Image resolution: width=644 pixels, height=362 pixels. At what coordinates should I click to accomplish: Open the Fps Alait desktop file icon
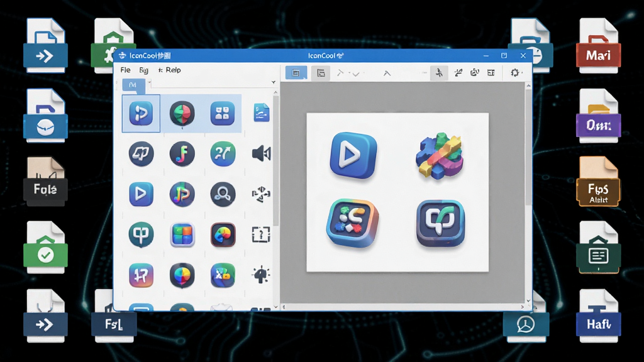point(599,182)
